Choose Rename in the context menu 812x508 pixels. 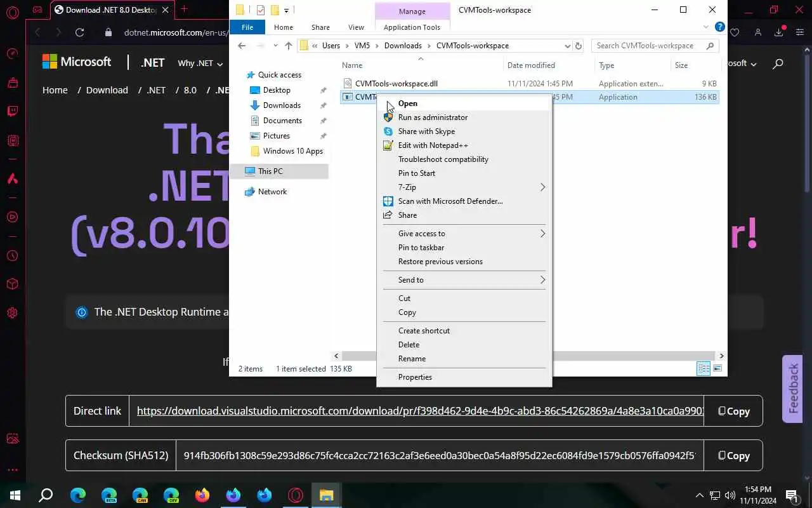point(464,359)
